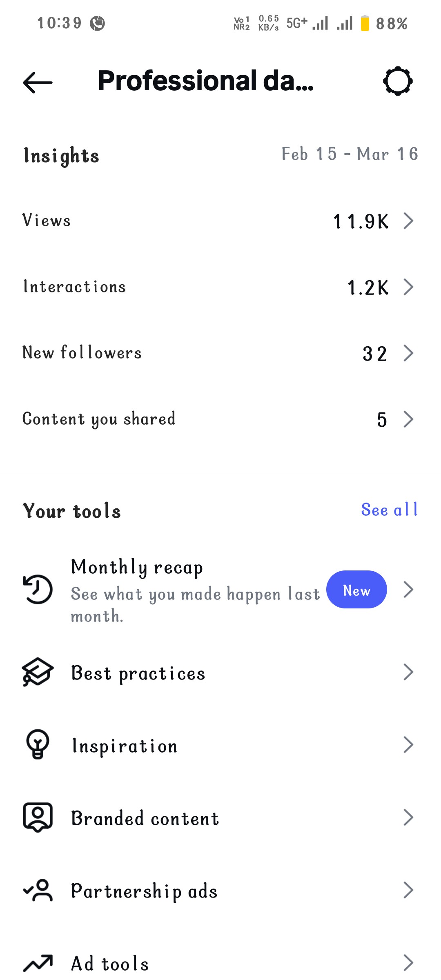Image resolution: width=441 pixels, height=980 pixels.
Task: Tap the Ad tools trending arrow icon
Action: [38, 963]
